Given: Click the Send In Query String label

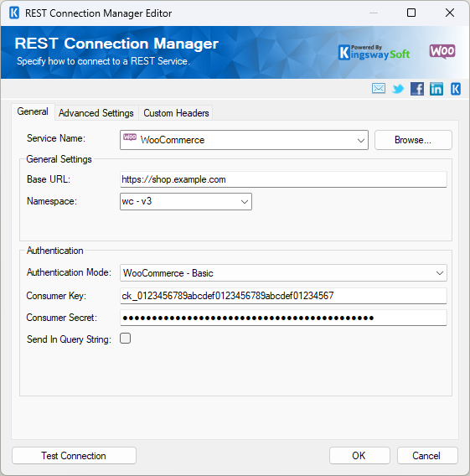Looking at the screenshot, I should point(69,339).
